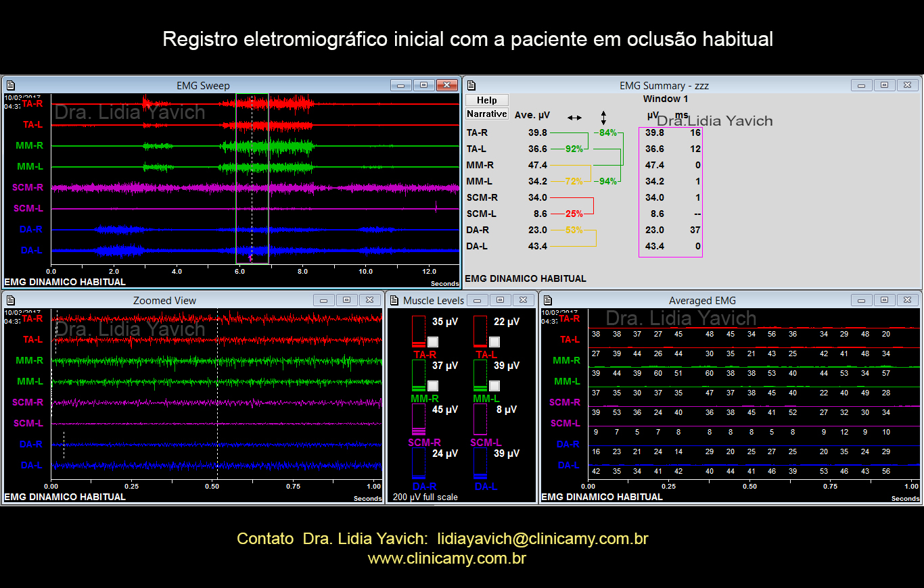Open Help in the EMG Summary window

(486, 100)
